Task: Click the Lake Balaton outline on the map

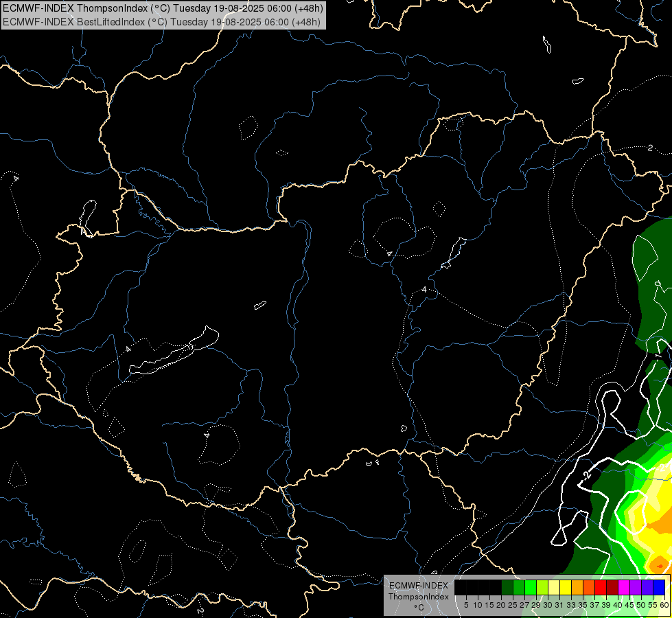Action: click(174, 351)
